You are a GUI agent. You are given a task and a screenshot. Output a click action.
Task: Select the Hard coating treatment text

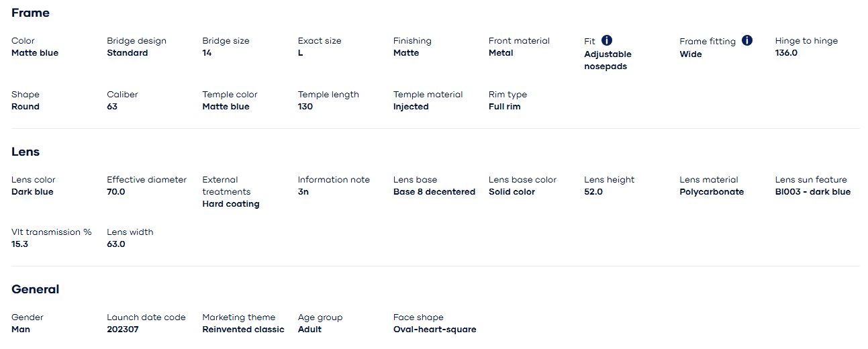(x=231, y=204)
